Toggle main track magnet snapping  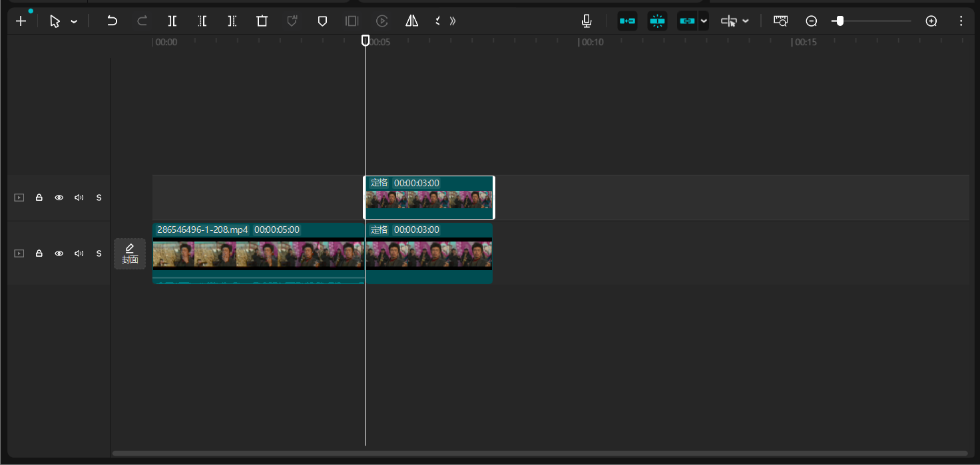pyautogui.click(x=627, y=21)
